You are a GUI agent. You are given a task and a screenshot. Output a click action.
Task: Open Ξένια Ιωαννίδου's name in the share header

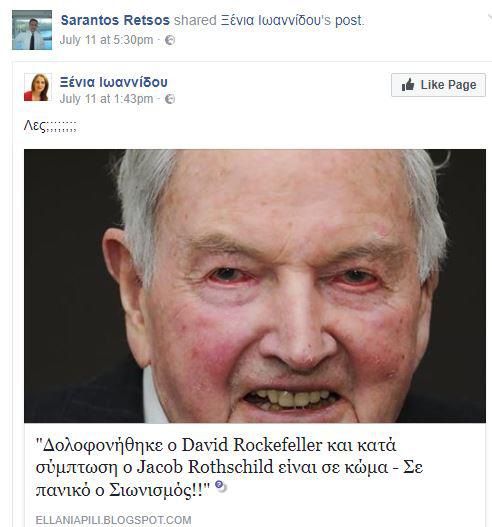(271, 20)
